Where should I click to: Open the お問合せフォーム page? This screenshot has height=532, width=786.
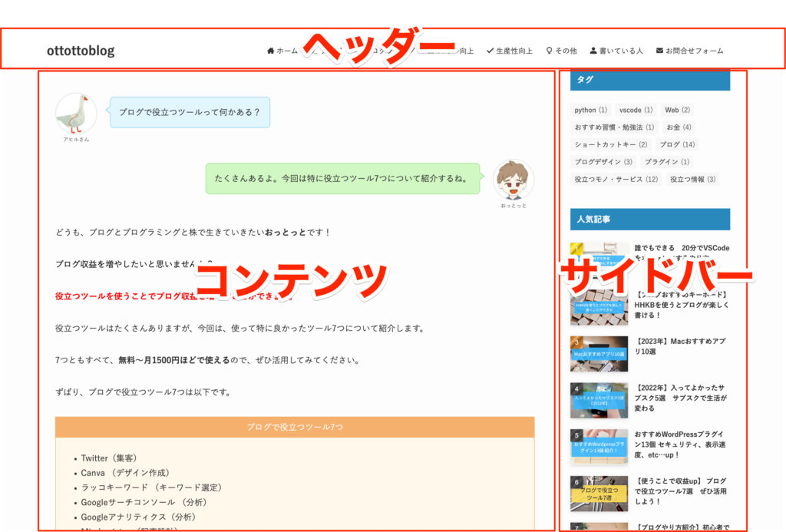point(690,51)
